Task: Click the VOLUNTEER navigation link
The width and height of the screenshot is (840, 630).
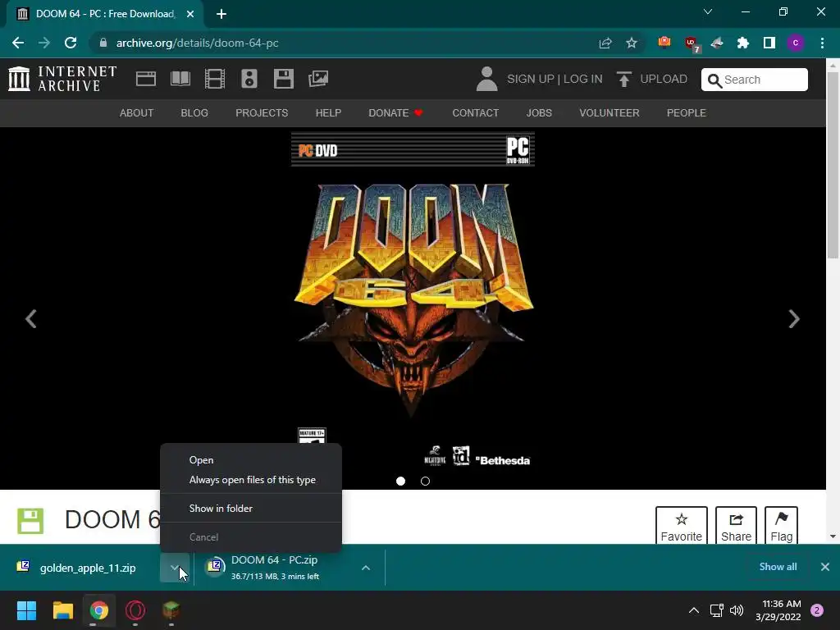Action: 609,113
